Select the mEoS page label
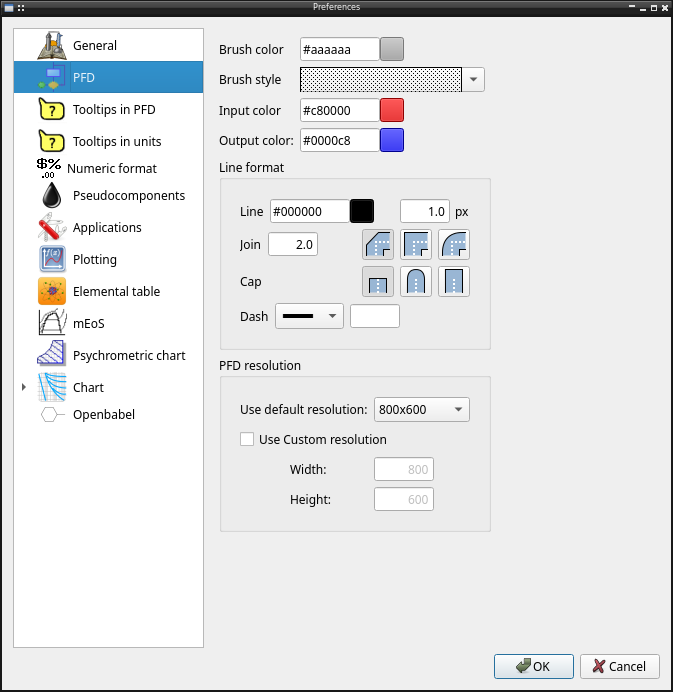 89,323
